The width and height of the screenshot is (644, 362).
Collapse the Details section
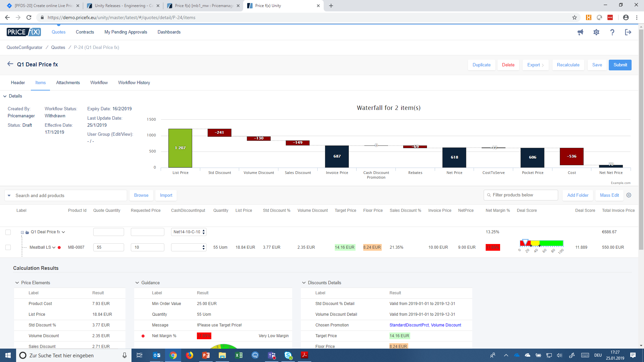5,96
